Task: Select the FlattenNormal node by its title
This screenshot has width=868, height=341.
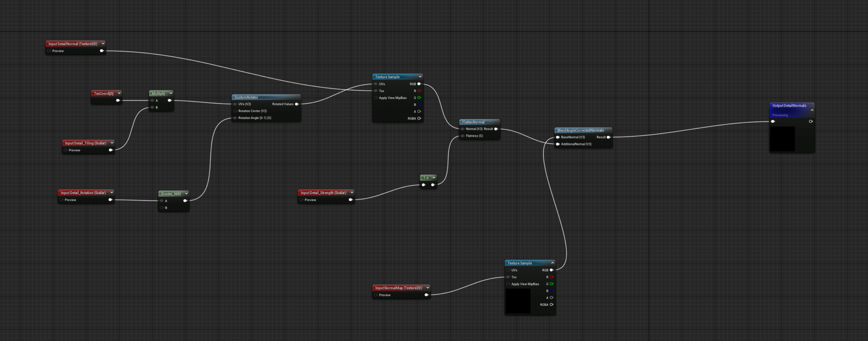Action: (x=473, y=122)
